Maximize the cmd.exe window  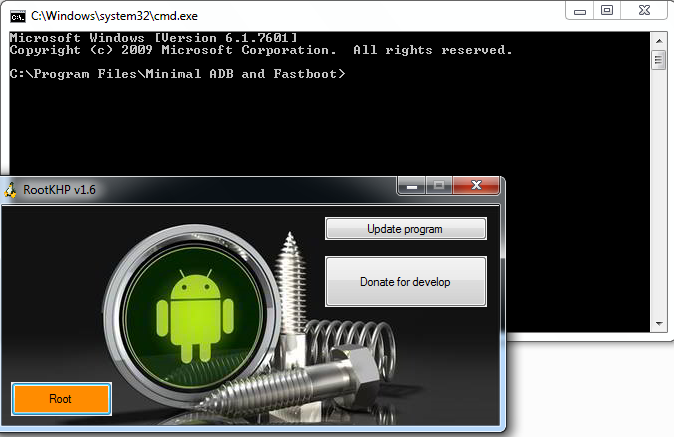(x=607, y=10)
